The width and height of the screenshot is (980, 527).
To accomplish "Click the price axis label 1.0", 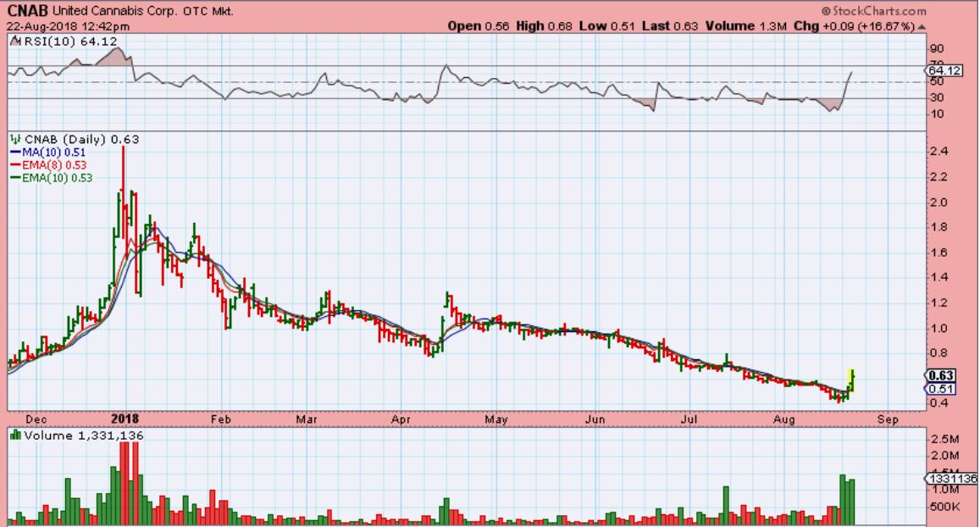I will 939,328.
